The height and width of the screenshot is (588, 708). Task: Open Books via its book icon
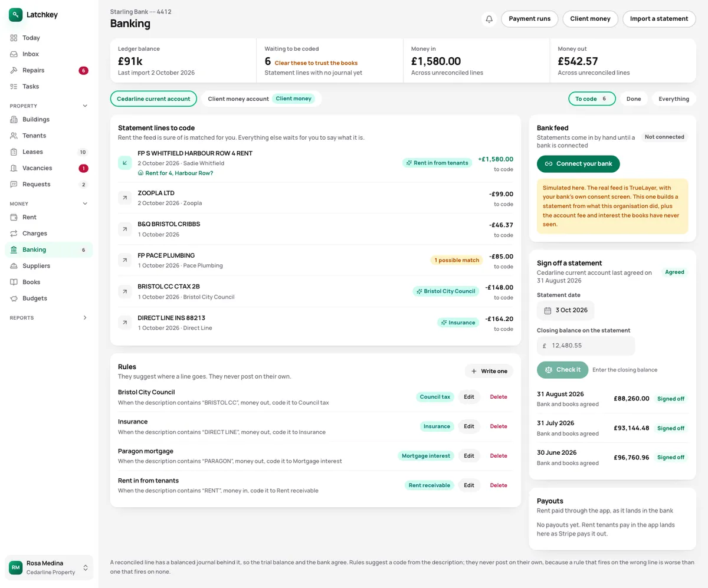pyautogui.click(x=14, y=282)
